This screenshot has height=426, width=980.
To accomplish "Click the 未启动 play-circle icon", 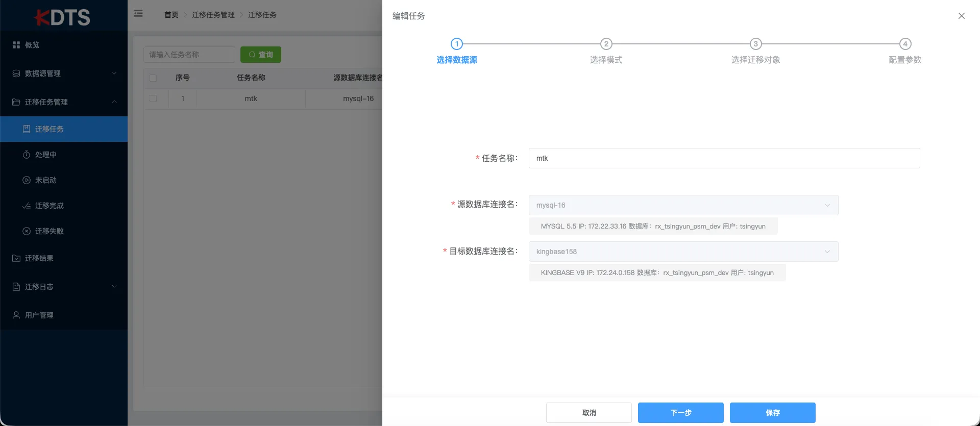I will [27, 180].
